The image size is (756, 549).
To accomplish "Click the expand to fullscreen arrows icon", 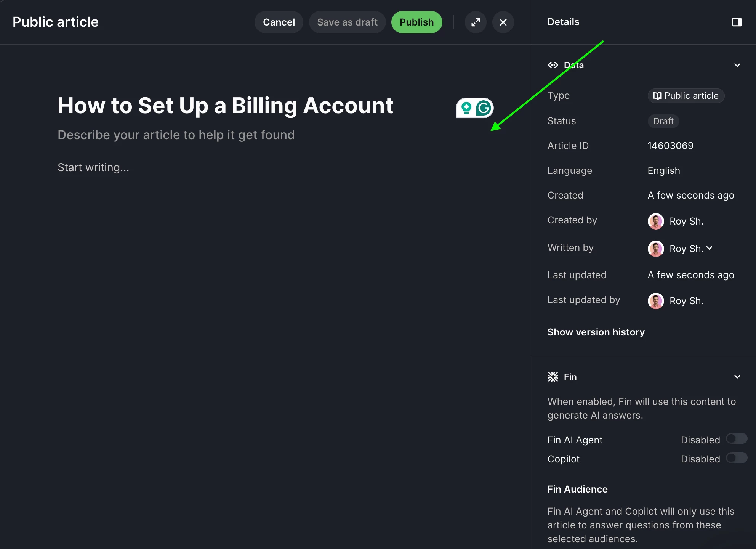I will pyautogui.click(x=476, y=22).
